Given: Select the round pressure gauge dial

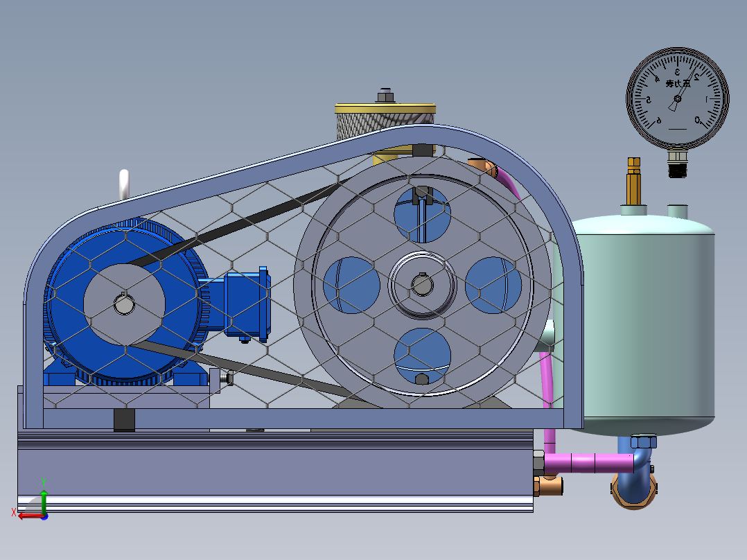Looking at the screenshot, I should coord(678,98).
